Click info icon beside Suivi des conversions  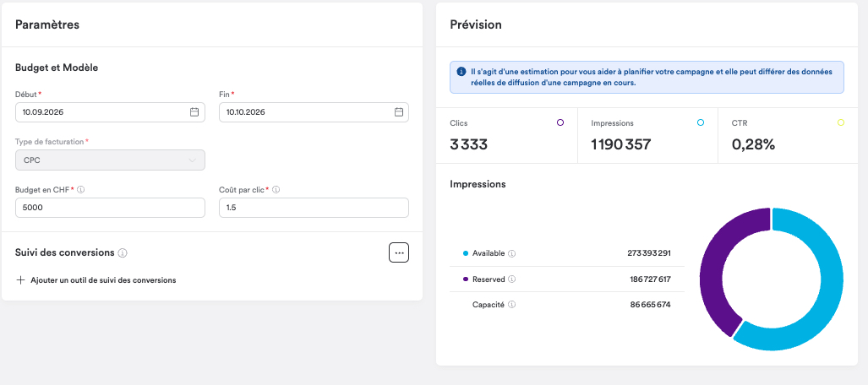click(123, 252)
